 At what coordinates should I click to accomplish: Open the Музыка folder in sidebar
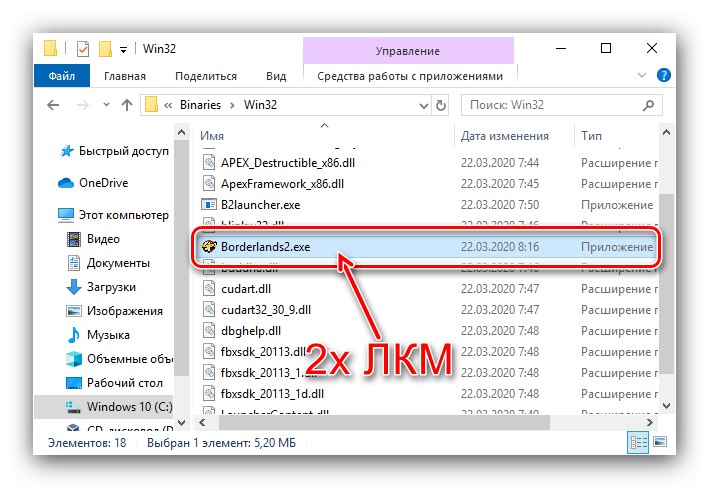click(x=108, y=335)
